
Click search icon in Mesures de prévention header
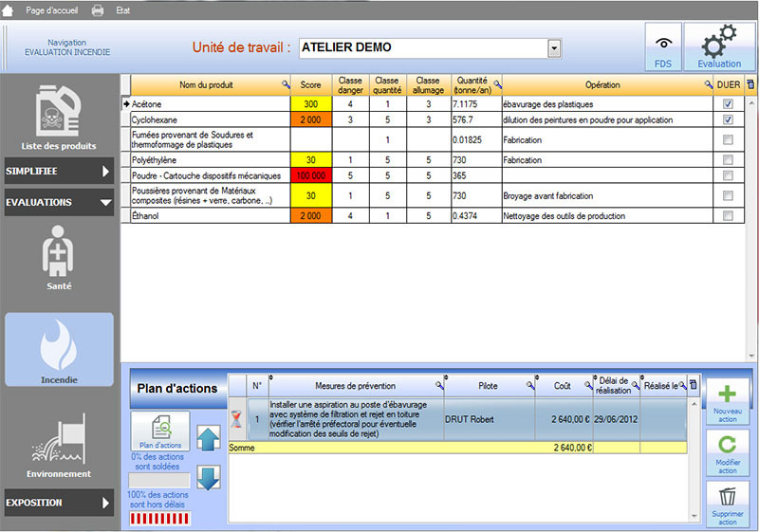439,385
